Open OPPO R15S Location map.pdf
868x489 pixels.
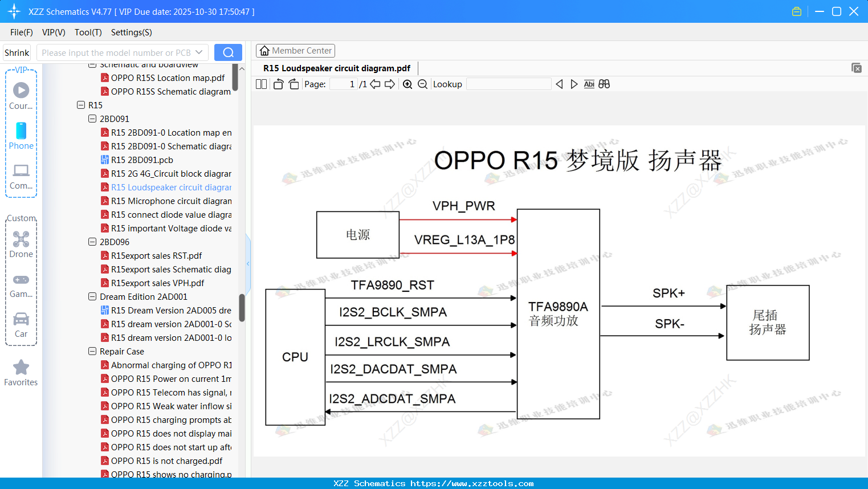(x=163, y=78)
